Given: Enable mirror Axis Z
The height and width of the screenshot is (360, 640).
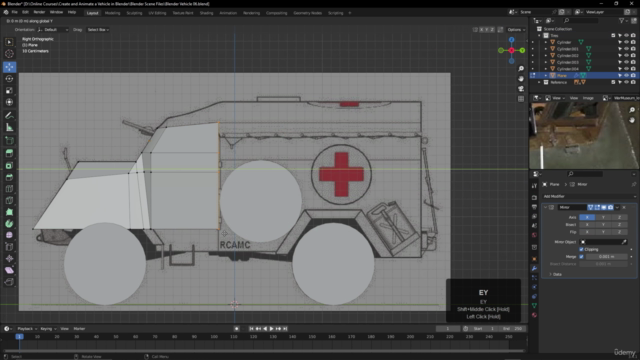Looking at the screenshot, I should 619,217.
